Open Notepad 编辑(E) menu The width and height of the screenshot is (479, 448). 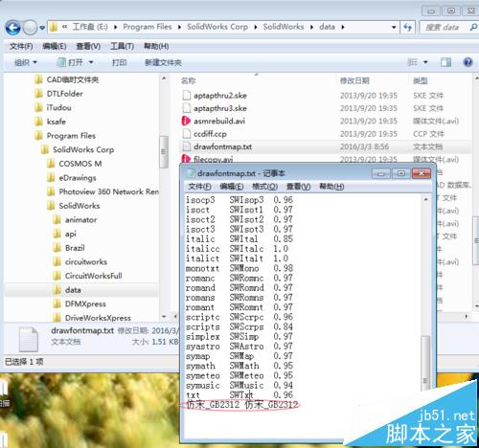click(232, 187)
